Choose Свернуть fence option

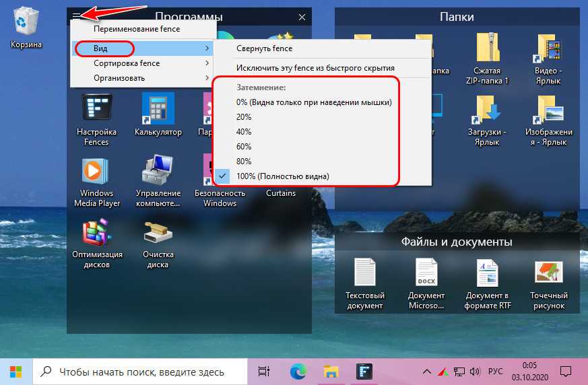click(x=323, y=48)
